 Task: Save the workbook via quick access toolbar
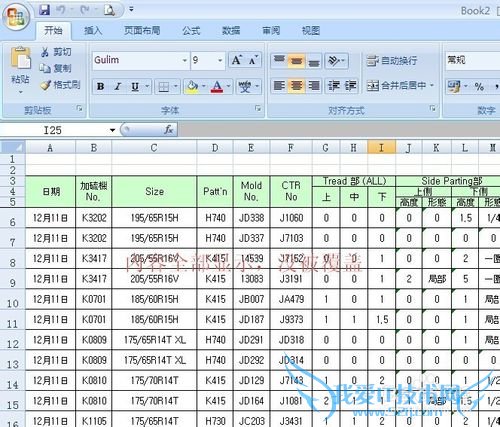(44, 10)
